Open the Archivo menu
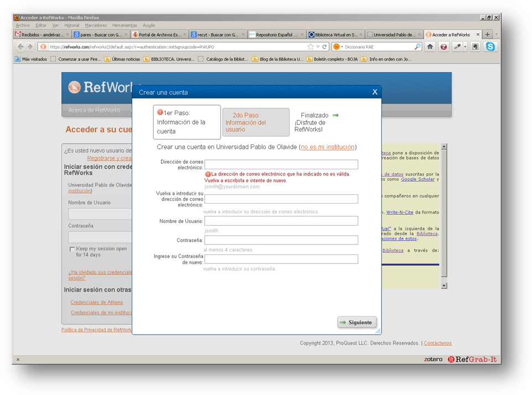Viewport: 532px width, 395px height. [x=23, y=25]
